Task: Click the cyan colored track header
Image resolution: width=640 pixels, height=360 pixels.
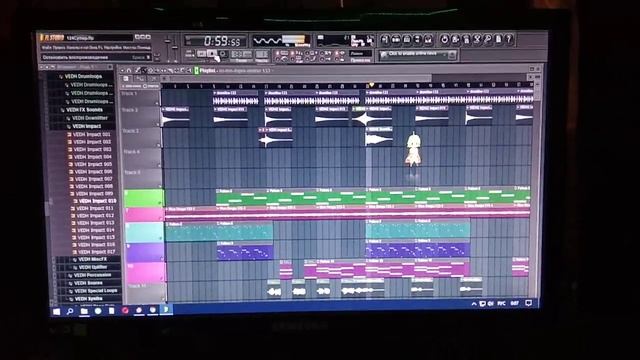Action: [x=145, y=233]
